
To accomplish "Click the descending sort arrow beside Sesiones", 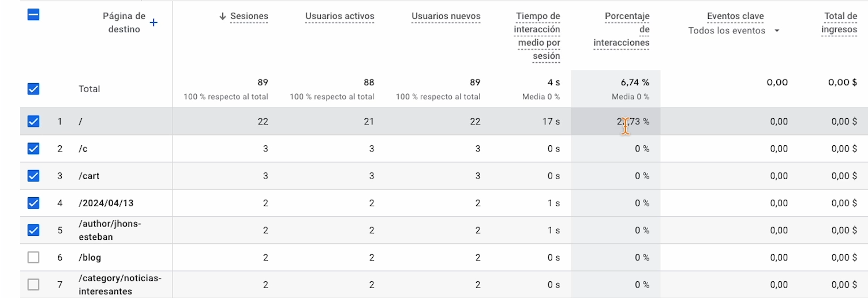I will coord(223,17).
